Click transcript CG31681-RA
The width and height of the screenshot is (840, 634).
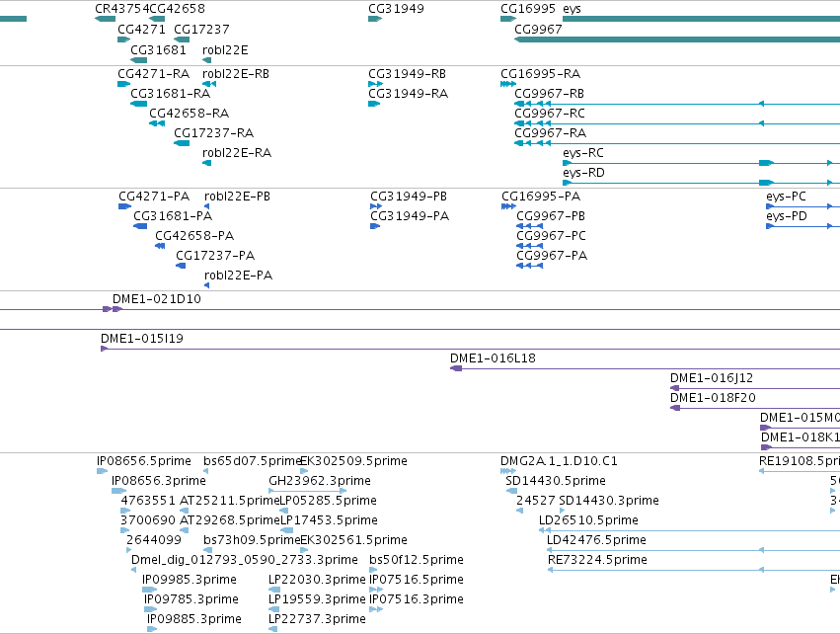click(170, 94)
